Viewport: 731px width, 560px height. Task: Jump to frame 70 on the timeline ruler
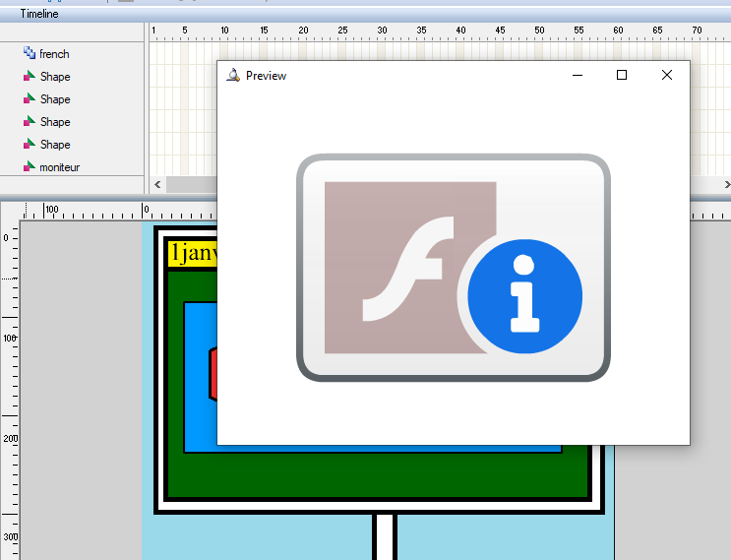click(697, 31)
